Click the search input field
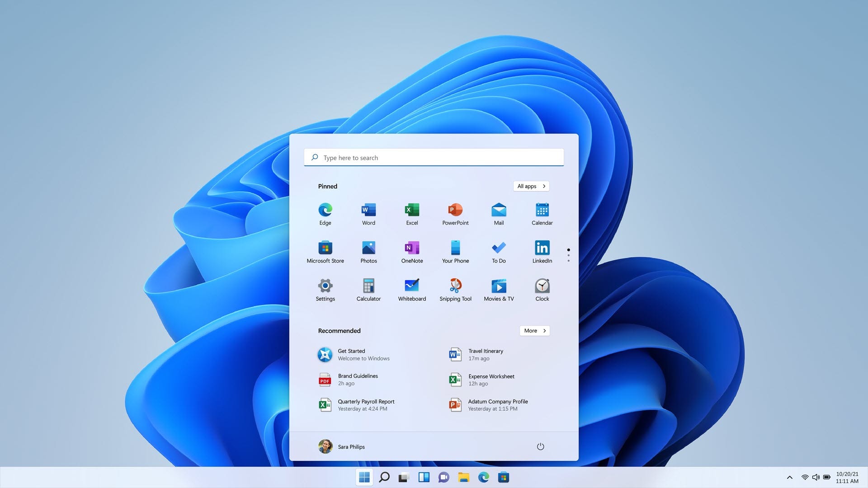 coord(434,157)
